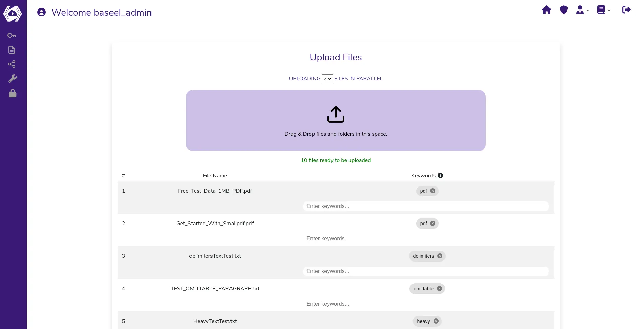This screenshot has height=329, width=644.
Task: Click the key icon in left sidebar
Action: coord(12,35)
